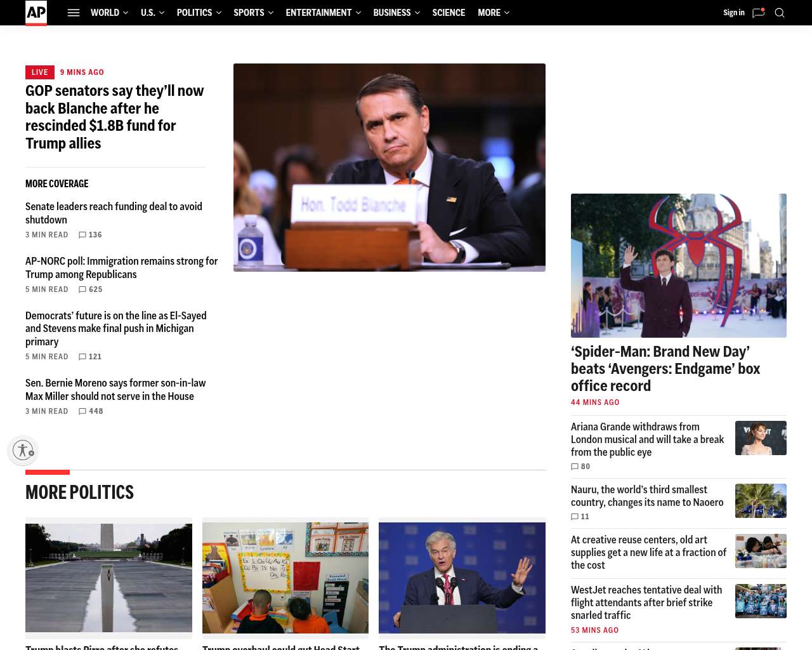Screen dimensions: 812x650
Task: Click the '44 MINS AGO' timestamp
Action: [x=595, y=402]
